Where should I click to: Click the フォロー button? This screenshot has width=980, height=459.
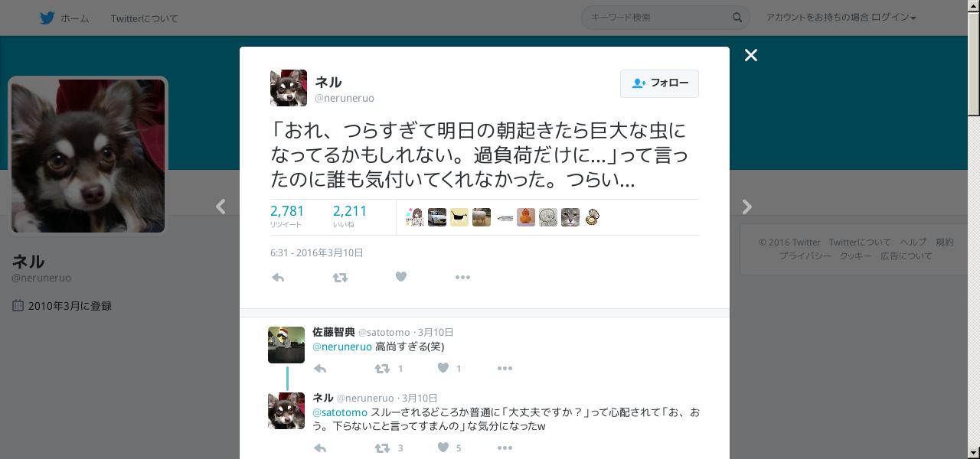[659, 83]
